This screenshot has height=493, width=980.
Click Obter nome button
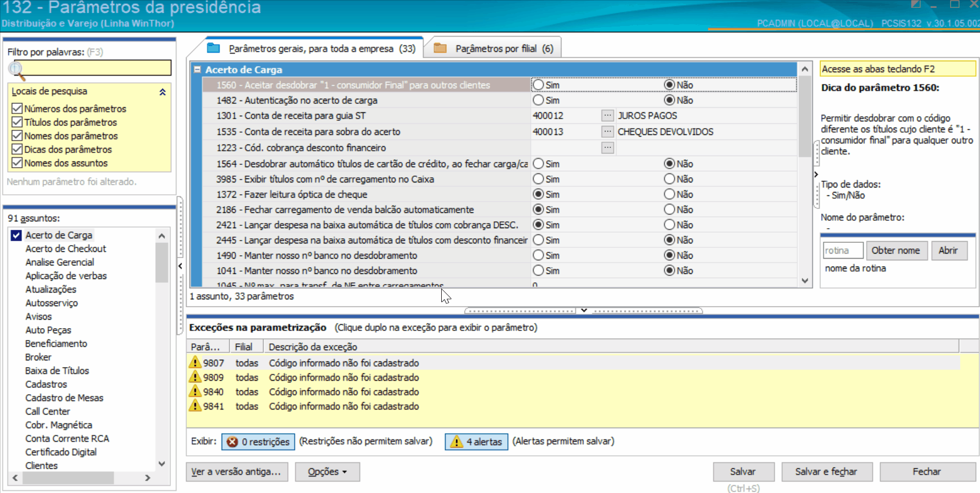tap(896, 251)
